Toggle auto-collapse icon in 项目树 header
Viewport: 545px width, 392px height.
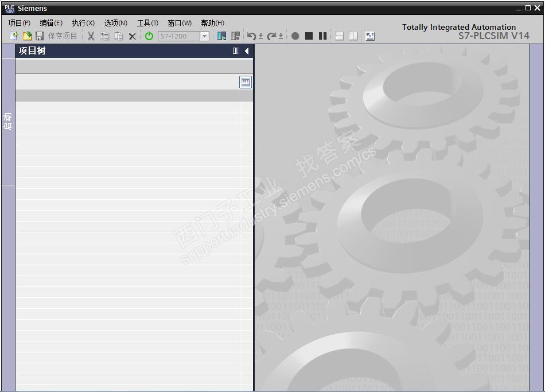[x=236, y=51]
